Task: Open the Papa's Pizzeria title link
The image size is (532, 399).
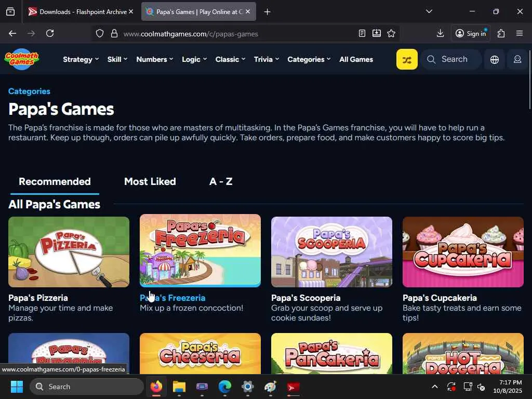Action: (x=38, y=298)
